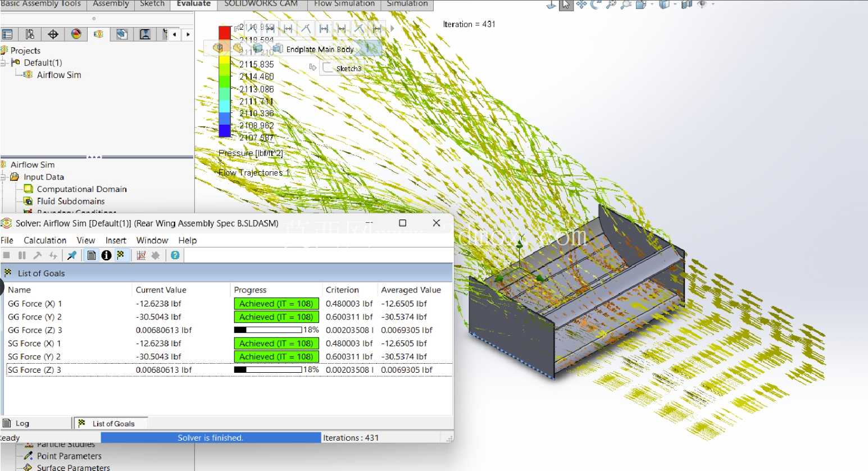Open the FeatureManager design tree tab
The image size is (868, 471).
pyautogui.click(x=7, y=34)
